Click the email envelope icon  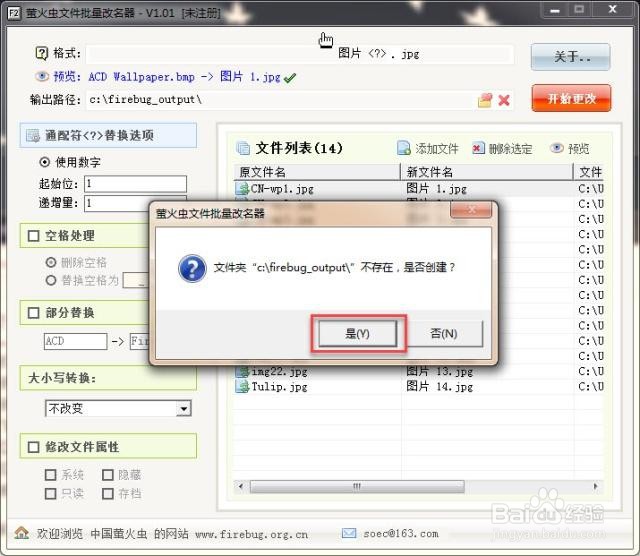pyautogui.click(x=349, y=533)
